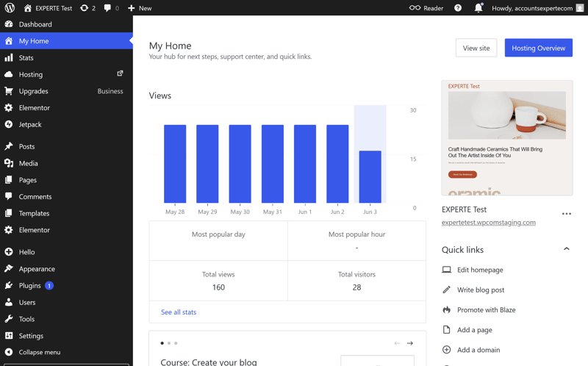Click the Comments speech bubble sidebar icon

click(9, 196)
